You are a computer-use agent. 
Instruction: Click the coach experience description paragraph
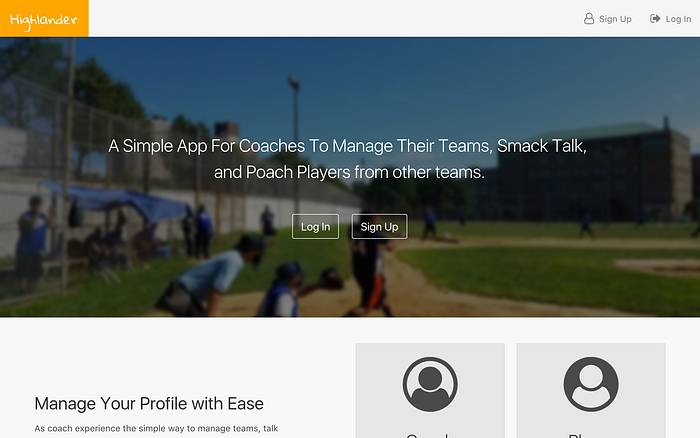156,429
